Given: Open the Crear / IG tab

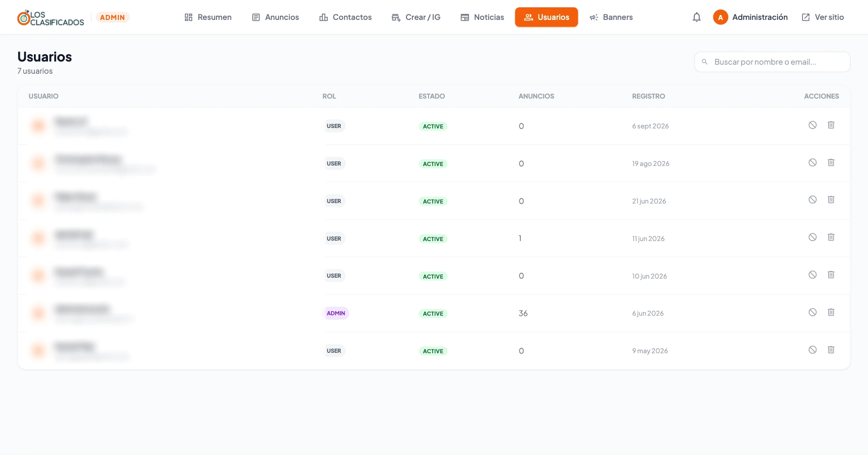Looking at the screenshot, I should pyautogui.click(x=416, y=17).
